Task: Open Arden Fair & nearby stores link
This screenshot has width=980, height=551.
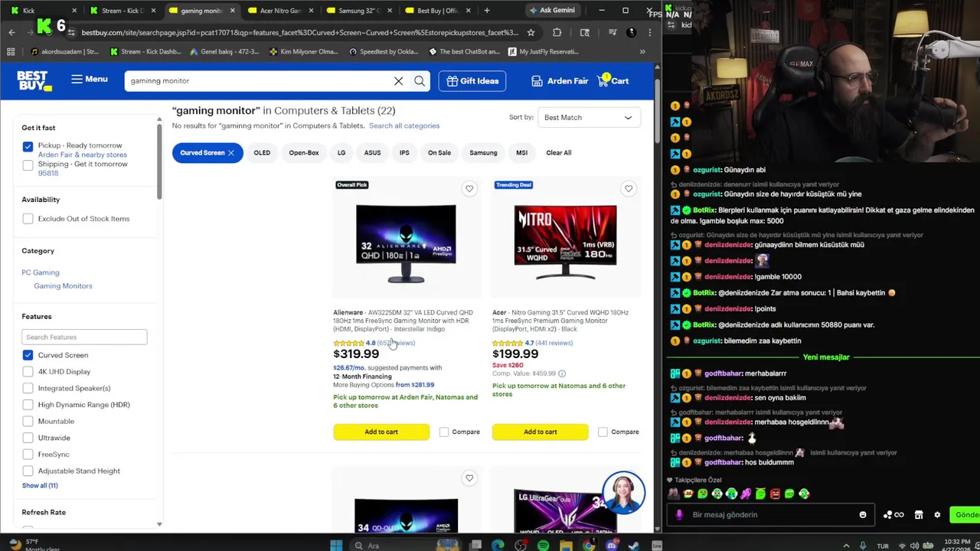Action: (83, 155)
